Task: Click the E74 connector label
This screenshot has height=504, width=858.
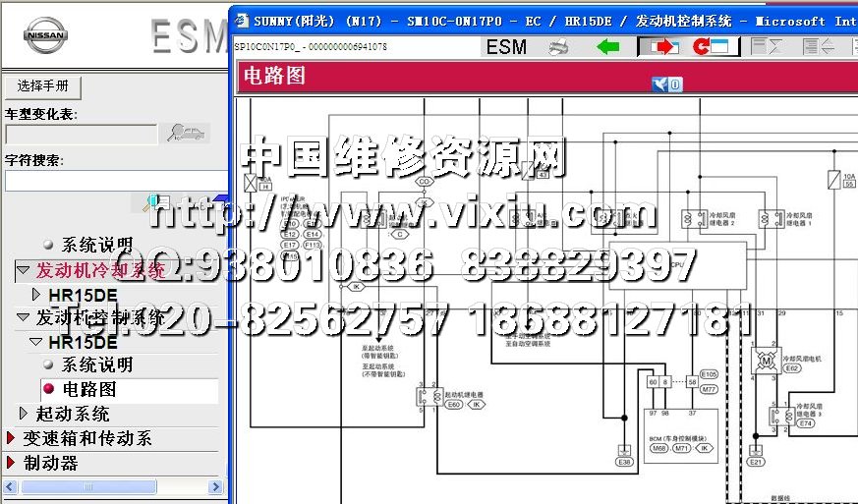Action: pyautogui.click(x=806, y=423)
